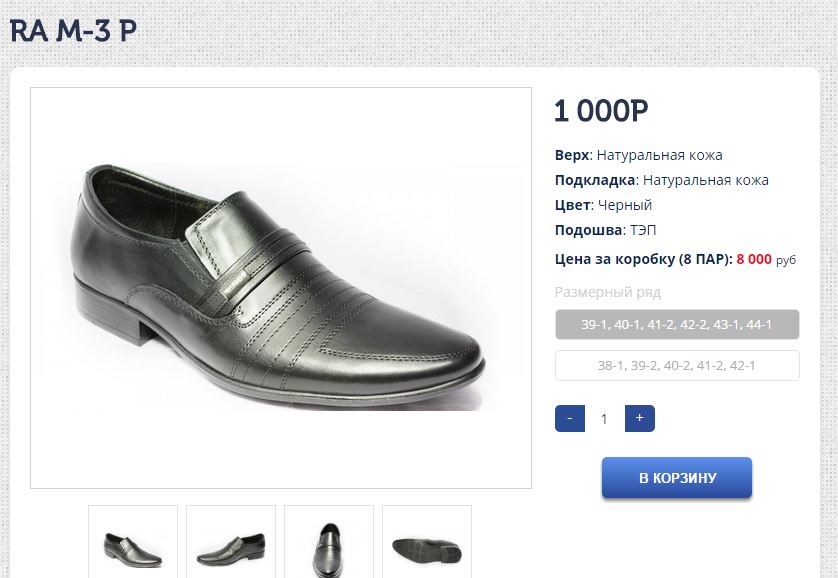Choose size range starting with 38-1
Viewport: 838px width, 578px height.
click(x=677, y=366)
